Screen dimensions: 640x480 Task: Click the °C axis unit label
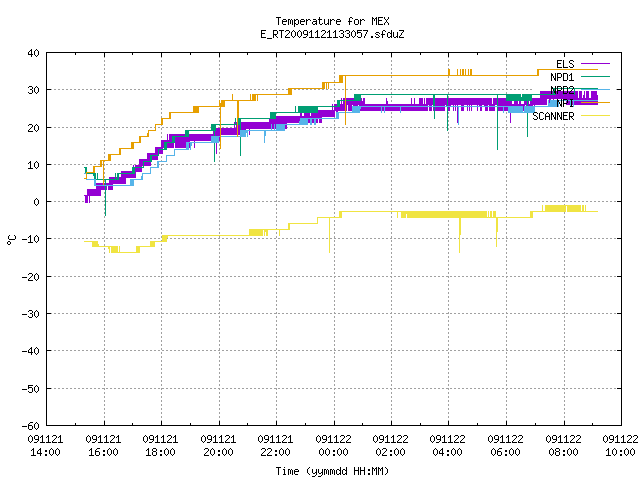12,240
